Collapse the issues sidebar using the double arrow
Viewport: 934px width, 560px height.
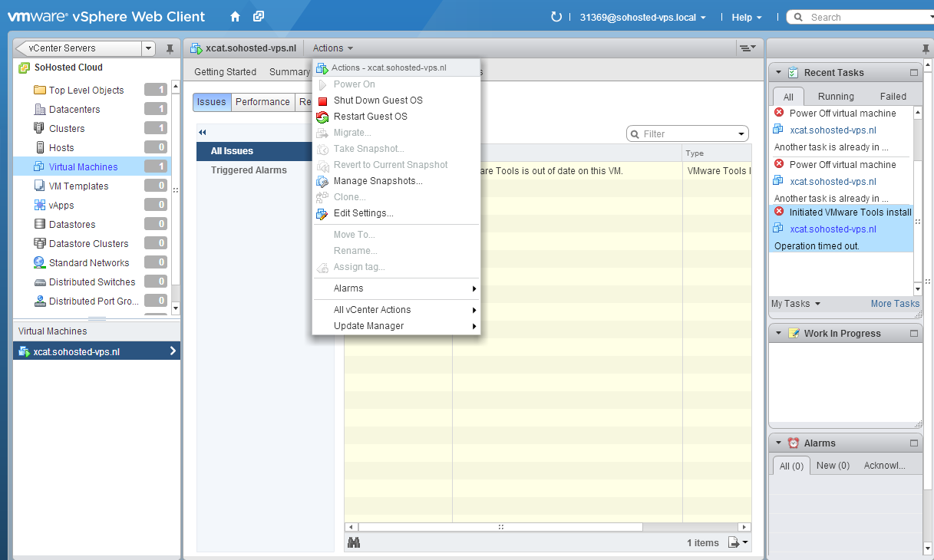click(x=203, y=132)
